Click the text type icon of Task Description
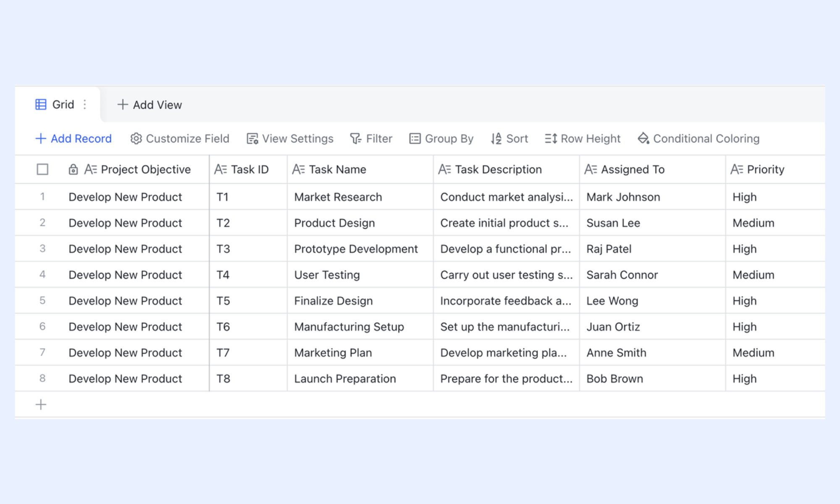 point(445,169)
